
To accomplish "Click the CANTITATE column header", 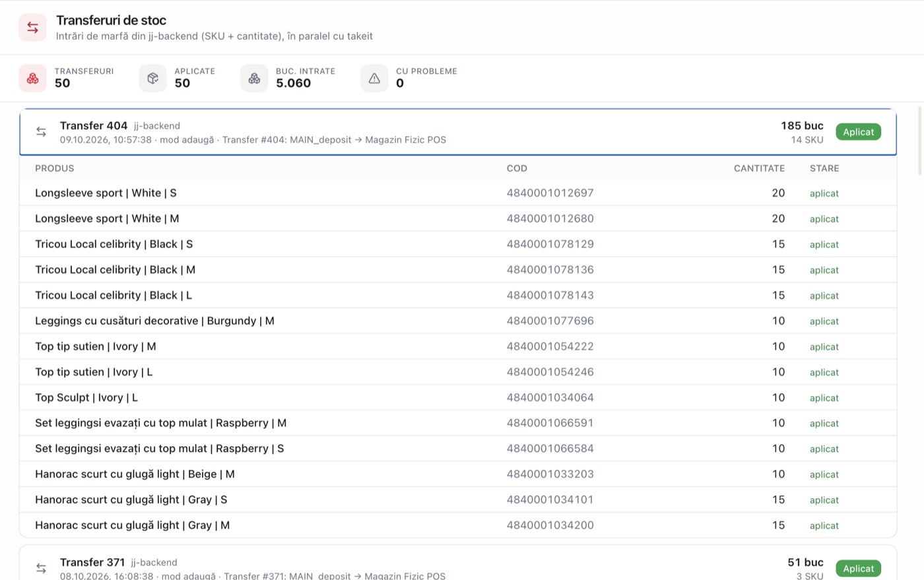I will click(x=759, y=168).
